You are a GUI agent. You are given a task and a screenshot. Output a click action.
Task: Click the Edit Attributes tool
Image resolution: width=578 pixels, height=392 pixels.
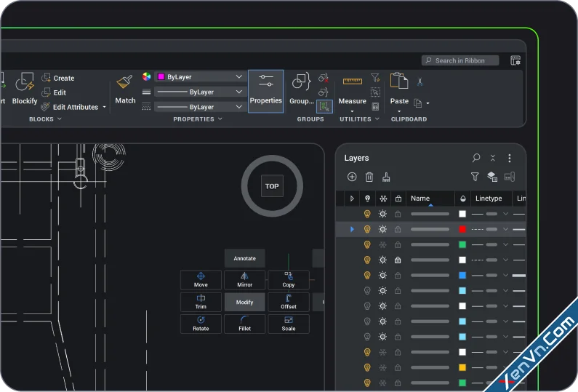(70, 107)
